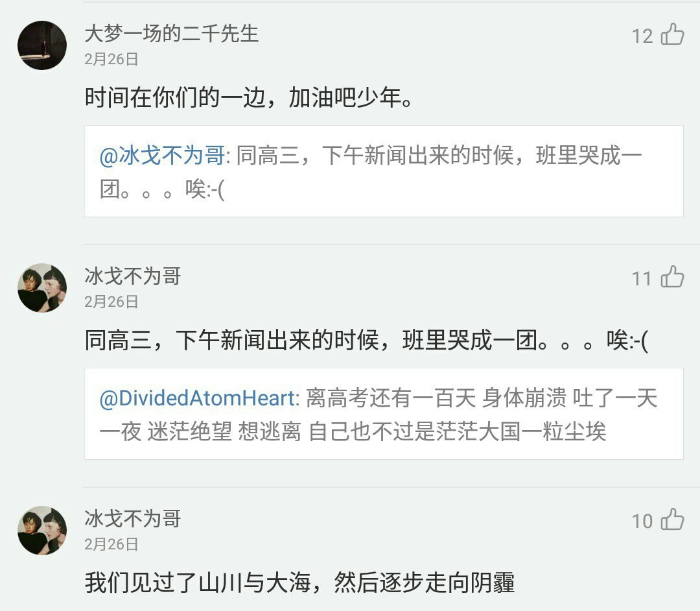Tap thumbs-up icon beside count 11
The width and height of the screenshot is (700, 611).
673,278
